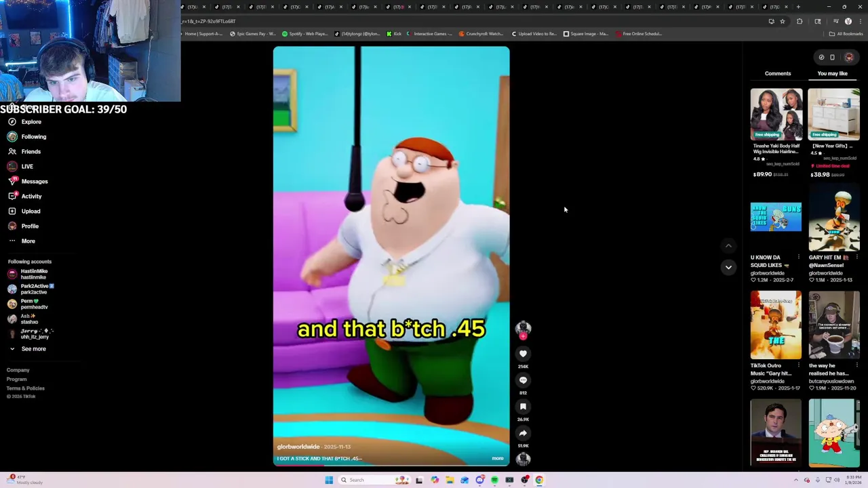Open the HastlinMike following account
This screenshot has width=868, height=488.
click(28, 274)
